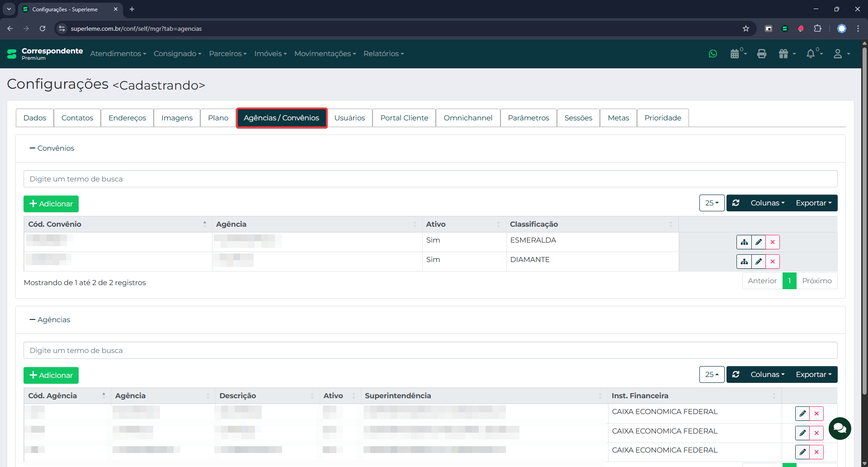Screen dimensions: 868x467
Task: Open the Atendimentos menu
Action: [118, 54]
